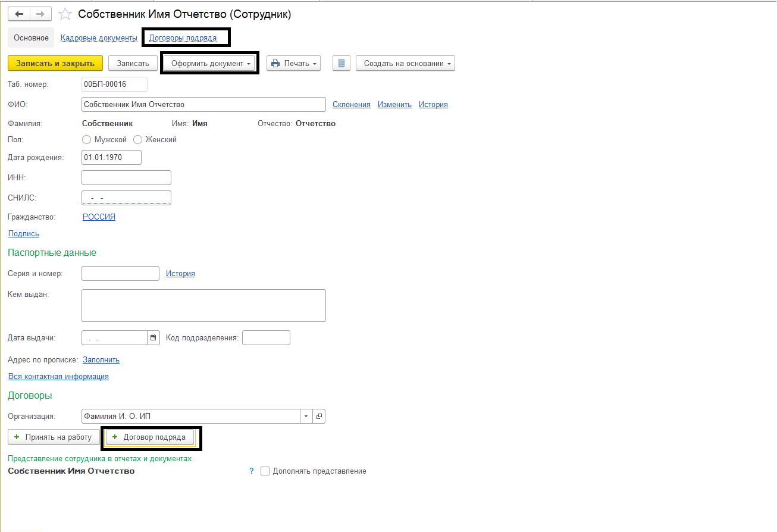777x532 pixels.
Task: Open the Печать dropdown menu
Action: pyautogui.click(x=293, y=63)
